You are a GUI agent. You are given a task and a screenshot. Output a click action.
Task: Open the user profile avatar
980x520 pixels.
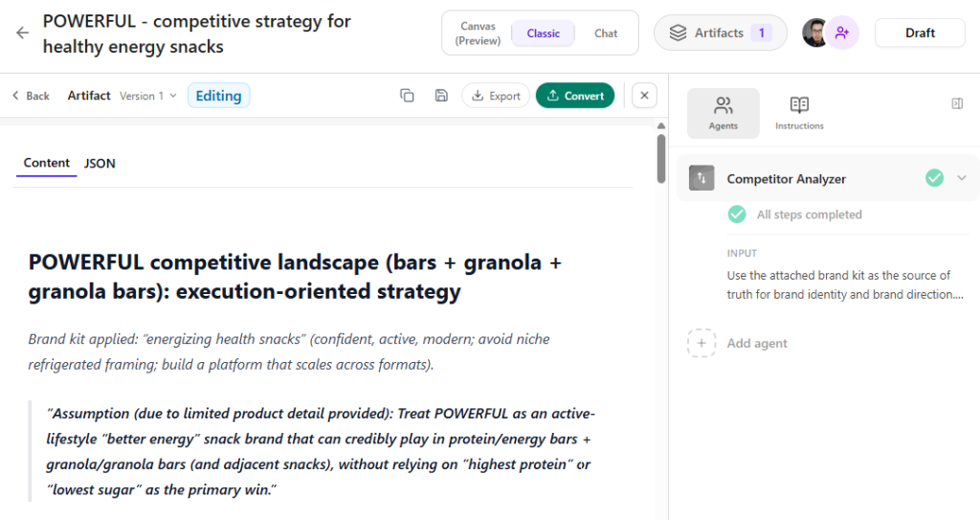[x=815, y=33]
